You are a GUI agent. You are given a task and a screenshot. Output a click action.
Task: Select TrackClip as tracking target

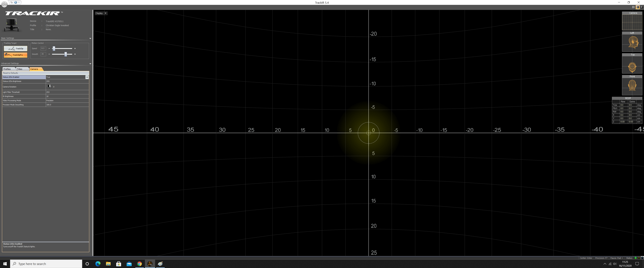[x=15, y=48]
